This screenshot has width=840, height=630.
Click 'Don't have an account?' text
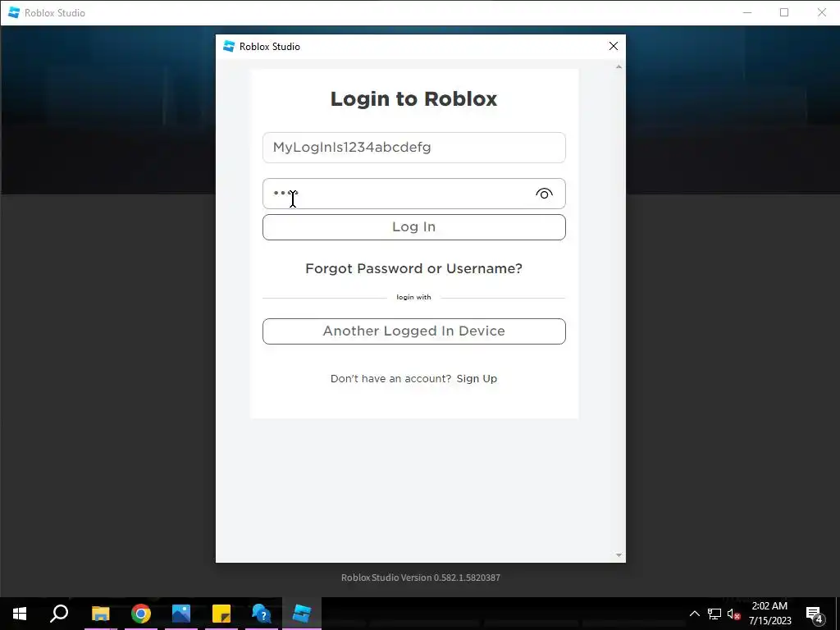click(391, 379)
